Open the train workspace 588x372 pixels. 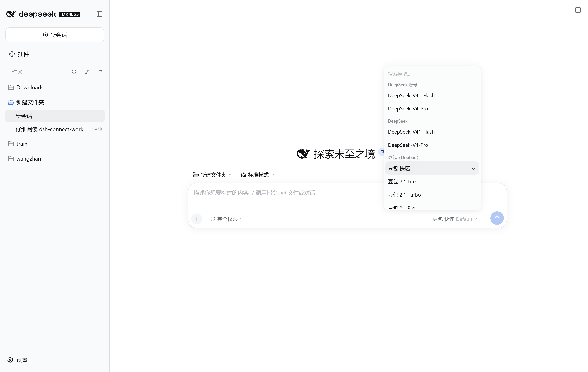55,144
